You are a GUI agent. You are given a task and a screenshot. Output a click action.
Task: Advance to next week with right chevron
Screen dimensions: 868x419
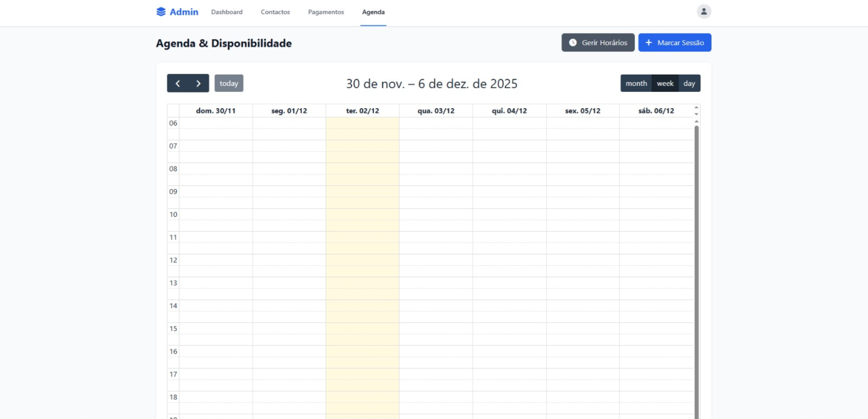click(199, 84)
